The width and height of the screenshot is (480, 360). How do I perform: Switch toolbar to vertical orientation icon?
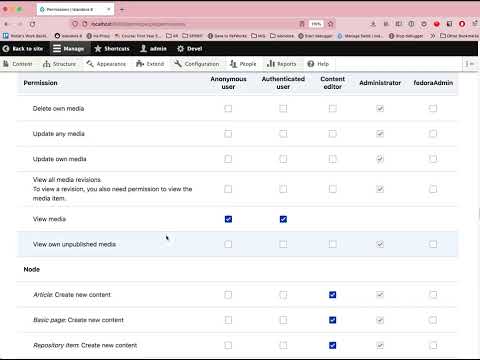click(470, 64)
